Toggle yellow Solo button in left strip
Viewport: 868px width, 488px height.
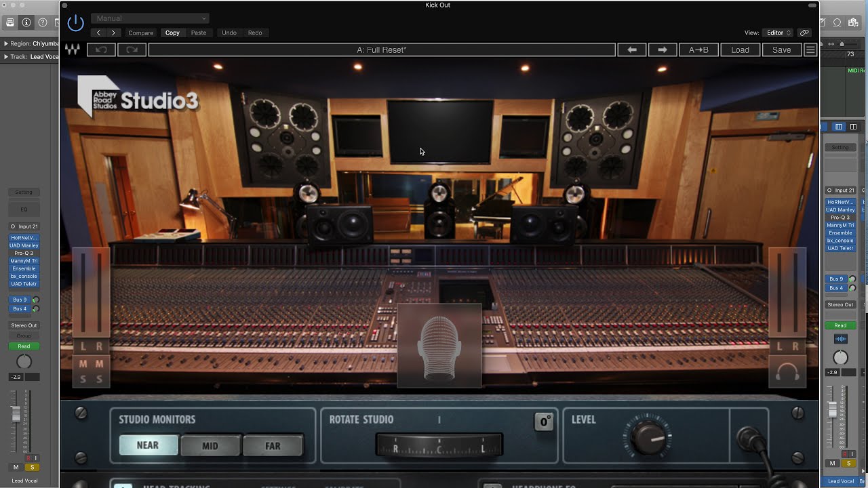[x=31, y=467]
